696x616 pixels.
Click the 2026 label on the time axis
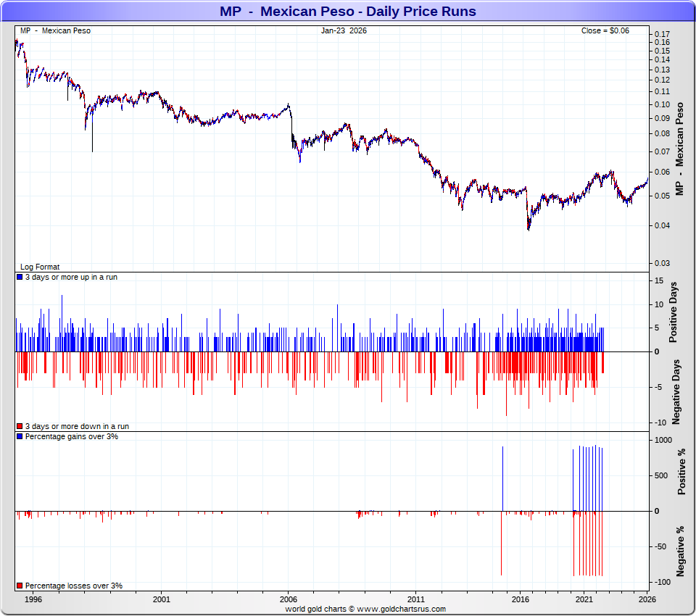point(647,599)
